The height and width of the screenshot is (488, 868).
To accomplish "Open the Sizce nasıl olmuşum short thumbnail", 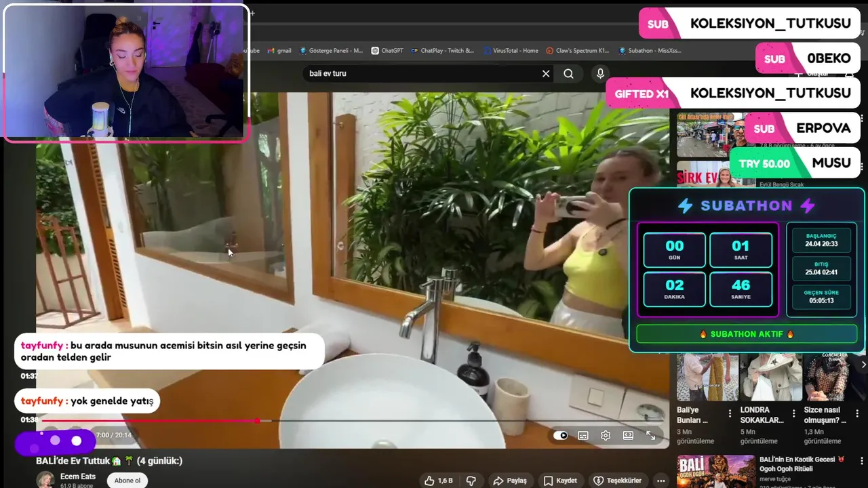I will click(x=833, y=378).
